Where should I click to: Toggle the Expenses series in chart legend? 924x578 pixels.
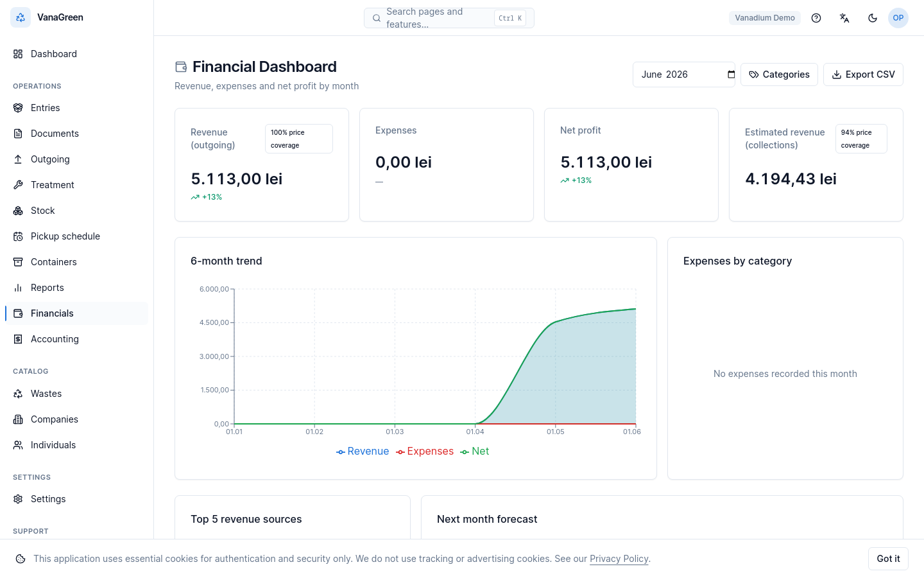[425, 451]
